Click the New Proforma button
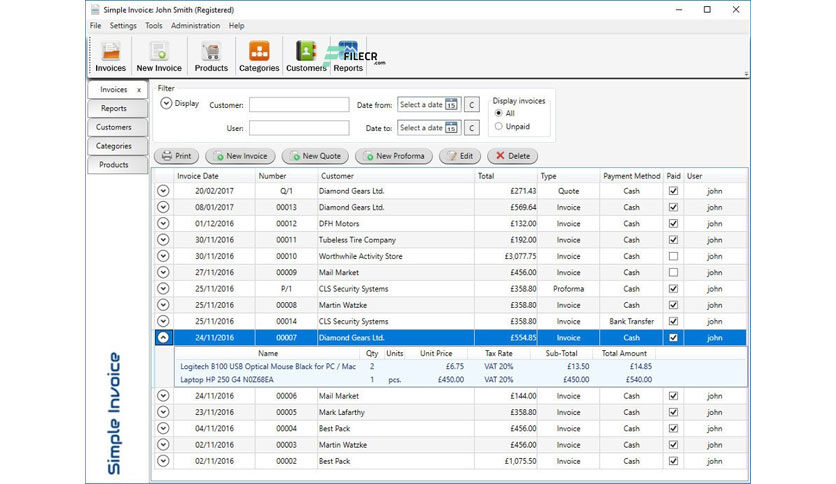Screen dimensions: 836x484 [x=394, y=156]
